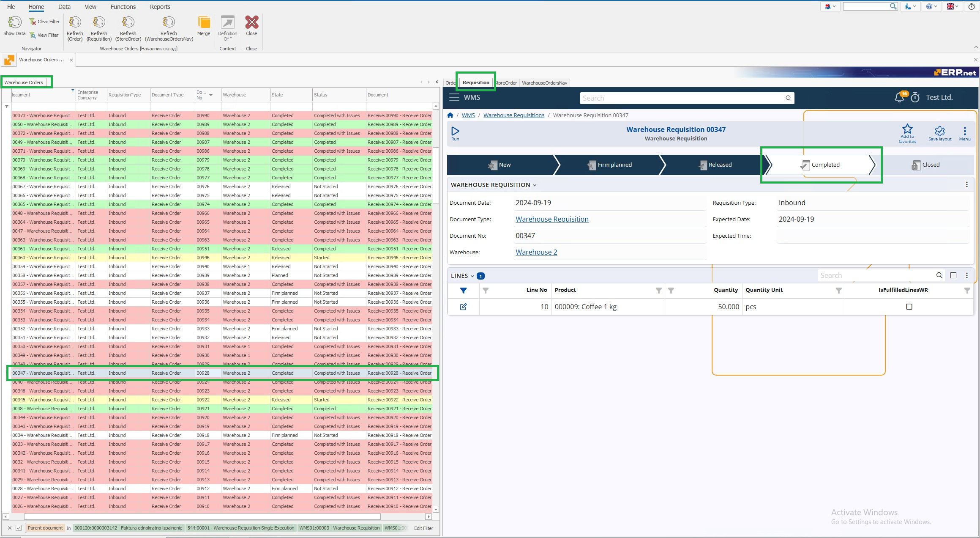Open the help dropdown
This screenshot has width=980, height=538.
[931, 6]
